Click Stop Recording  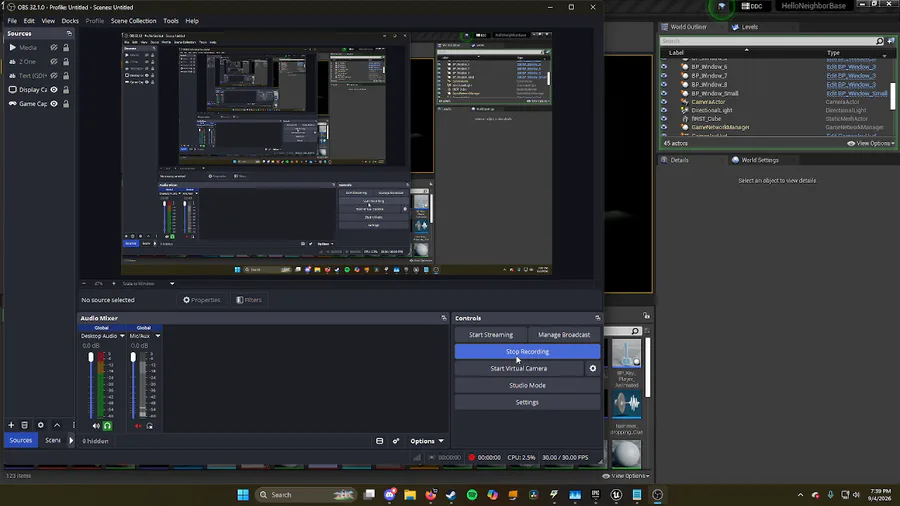tap(527, 351)
